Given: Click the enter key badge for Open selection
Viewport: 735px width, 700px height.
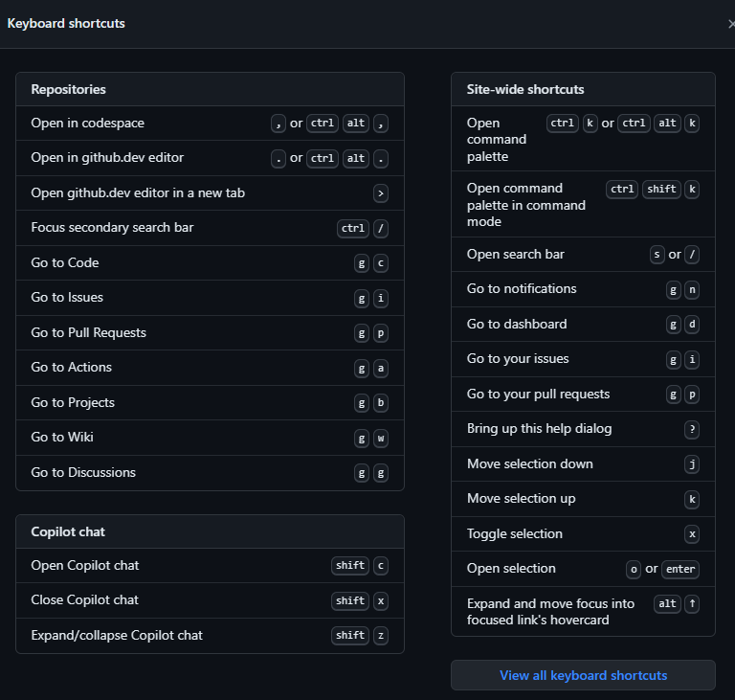Looking at the screenshot, I should pyautogui.click(x=680, y=569).
